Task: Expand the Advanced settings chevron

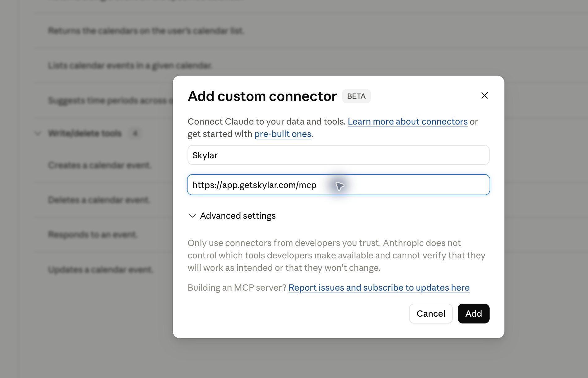Action: pos(192,216)
